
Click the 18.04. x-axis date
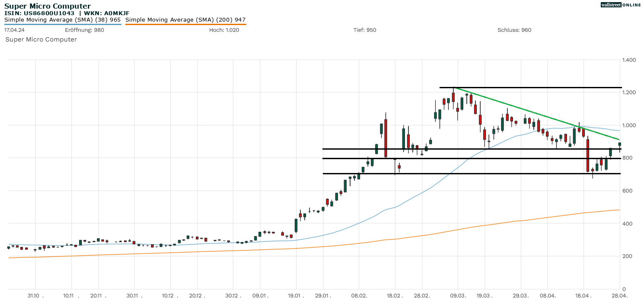click(x=583, y=295)
